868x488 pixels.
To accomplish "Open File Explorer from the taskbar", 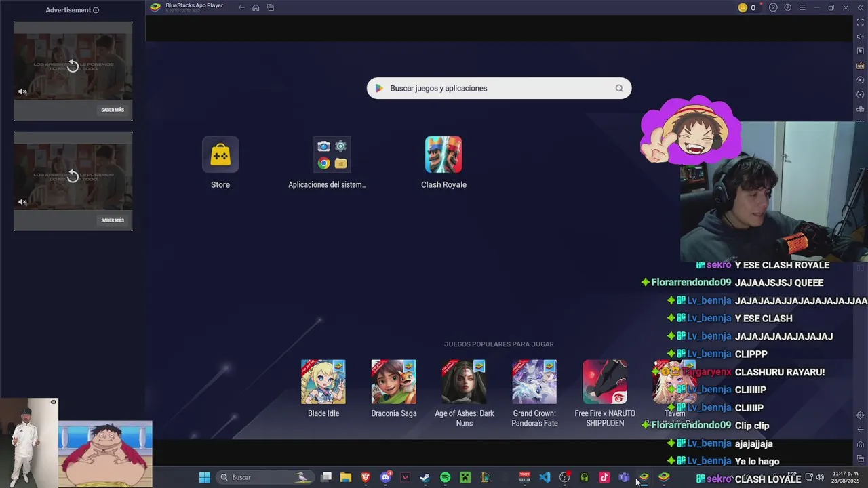I will coord(346,477).
